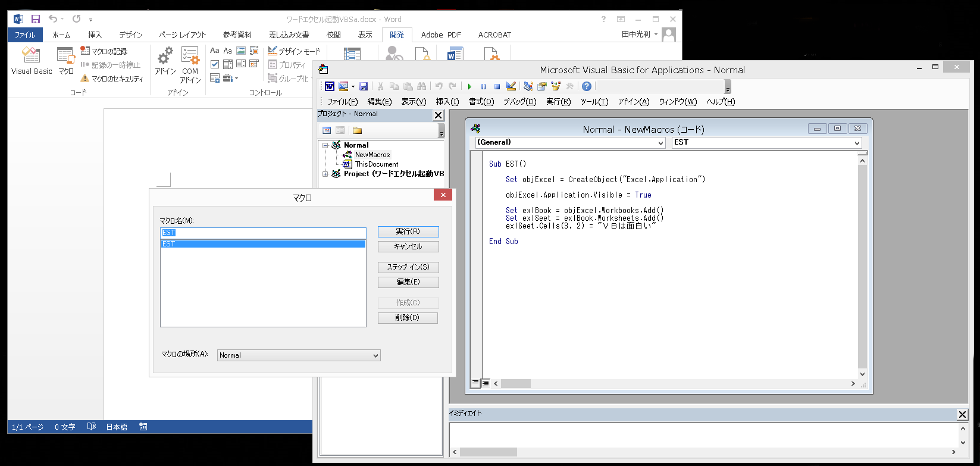Click View Object icon in project pane
This screenshot has height=466, width=980.
pos(340,130)
